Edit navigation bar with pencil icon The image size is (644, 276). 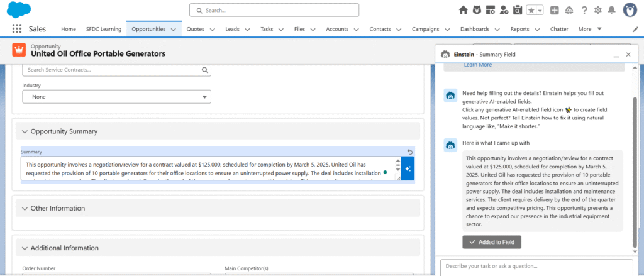click(x=635, y=29)
